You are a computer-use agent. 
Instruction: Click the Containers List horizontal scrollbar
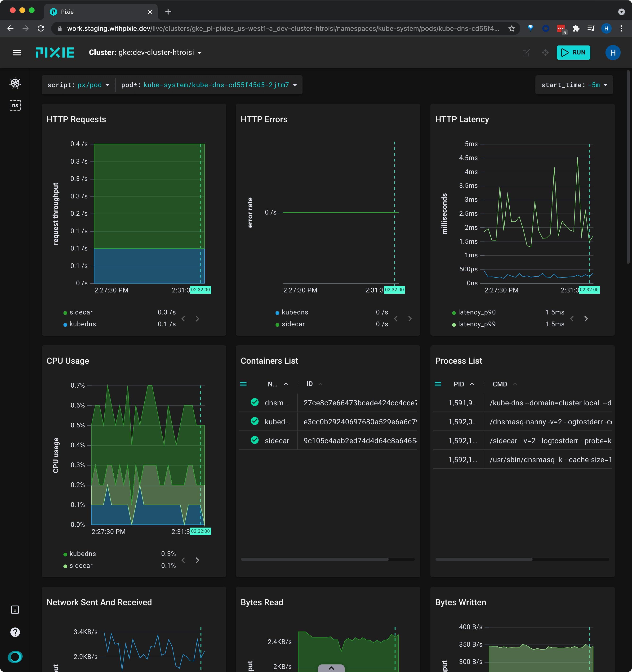314,559
